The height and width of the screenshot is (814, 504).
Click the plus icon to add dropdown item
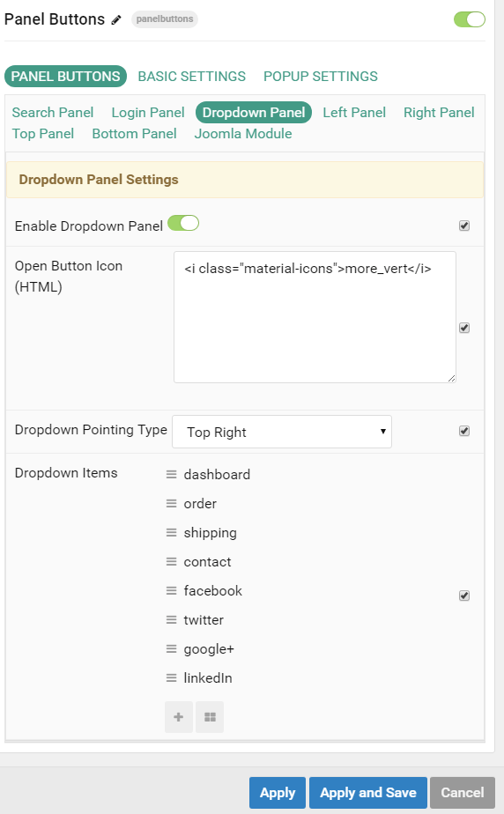pyautogui.click(x=179, y=717)
